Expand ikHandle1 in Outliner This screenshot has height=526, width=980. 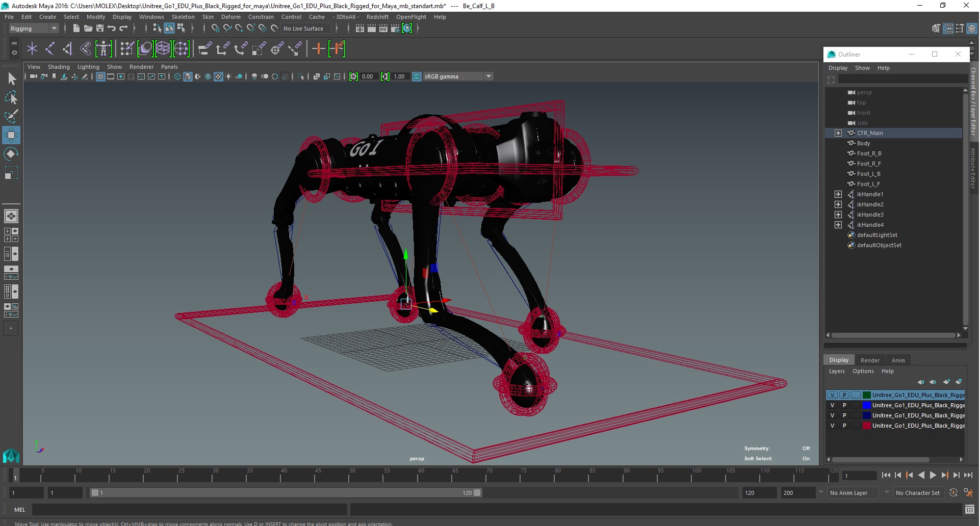point(838,194)
